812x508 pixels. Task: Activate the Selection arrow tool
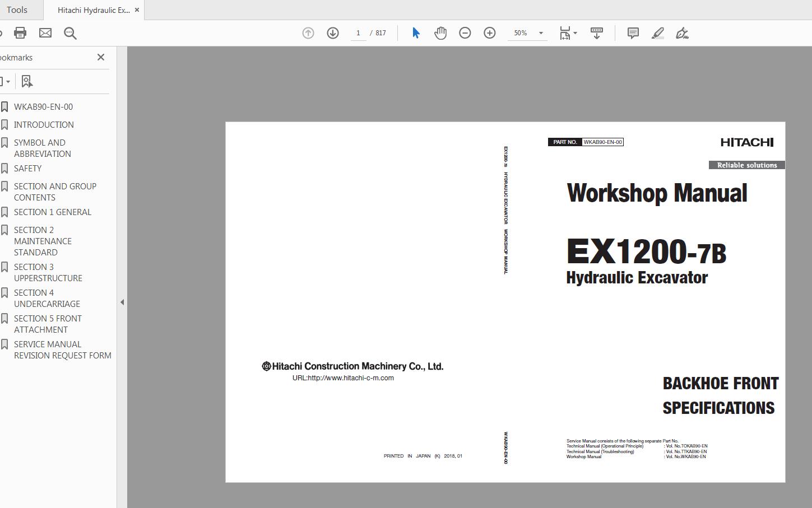coord(416,33)
